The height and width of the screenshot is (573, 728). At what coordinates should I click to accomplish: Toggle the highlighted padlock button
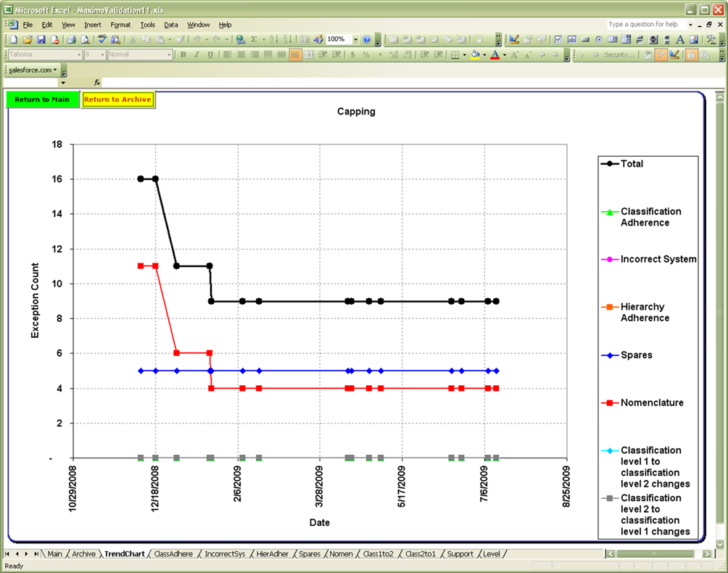coord(691,55)
